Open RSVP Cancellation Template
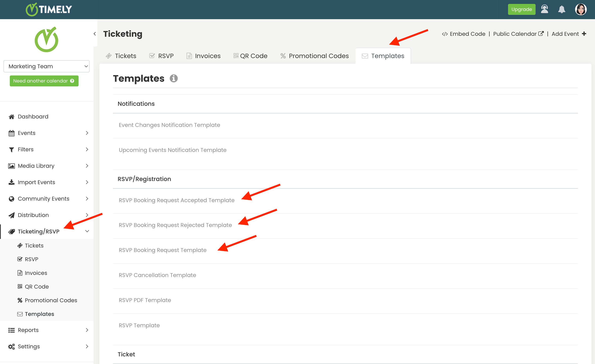Screen dimensions: 595x364 coord(157,276)
